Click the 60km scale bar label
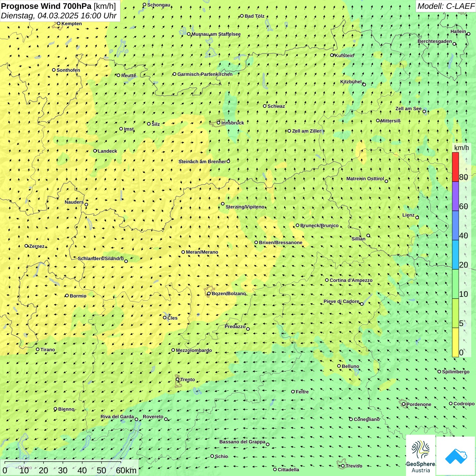 (x=126, y=470)
